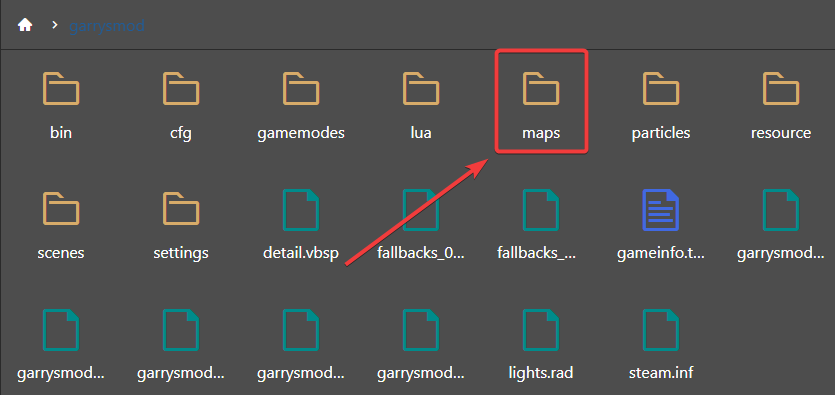835x395 pixels.
Task: Open the particles folder
Action: click(661, 106)
